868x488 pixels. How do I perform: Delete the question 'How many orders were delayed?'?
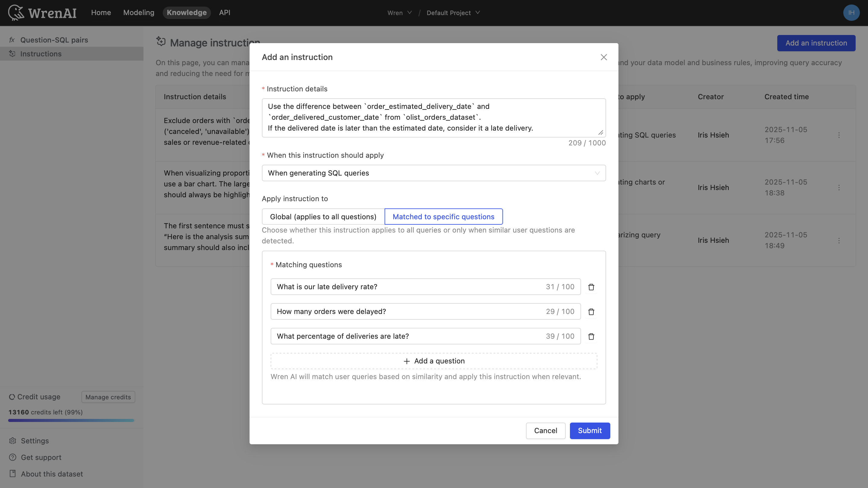click(x=591, y=312)
